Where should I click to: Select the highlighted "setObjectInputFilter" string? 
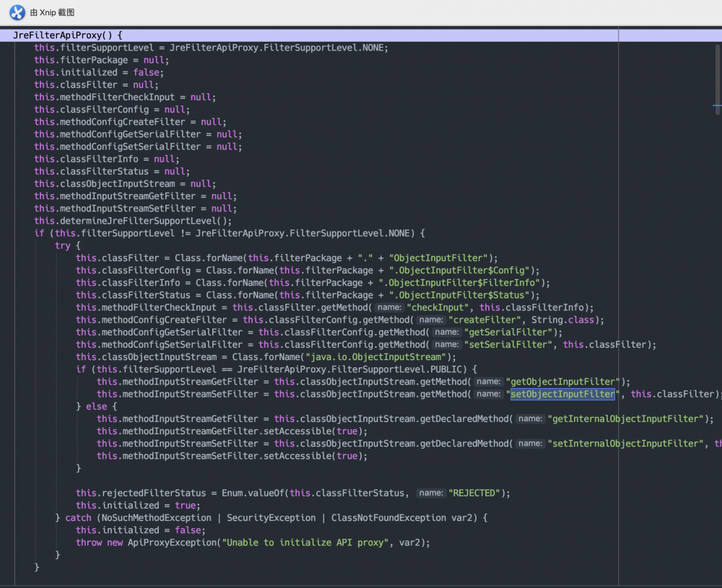tap(562, 395)
